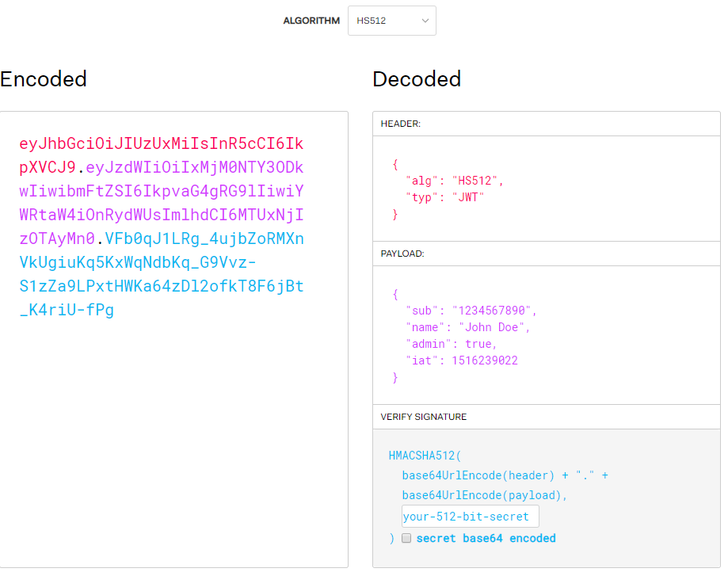Image resolution: width=728 pixels, height=576 pixels.
Task: Click the HMACSHA512( text
Action: pyautogui.click(x=425, y=456)
